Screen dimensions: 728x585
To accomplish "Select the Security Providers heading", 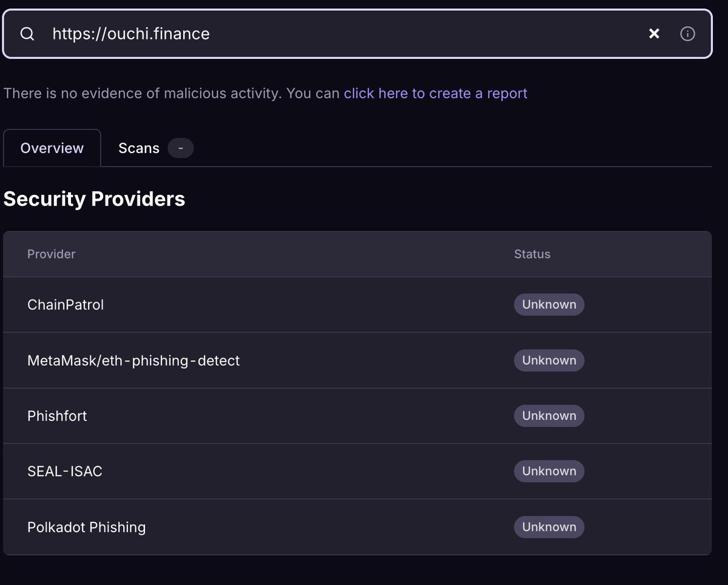I will coord(94,199).
